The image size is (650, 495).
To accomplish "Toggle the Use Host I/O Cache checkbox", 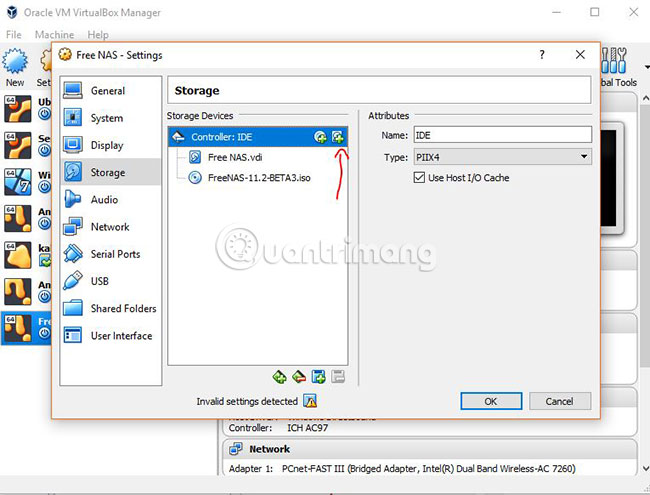I will coord(419,177).
